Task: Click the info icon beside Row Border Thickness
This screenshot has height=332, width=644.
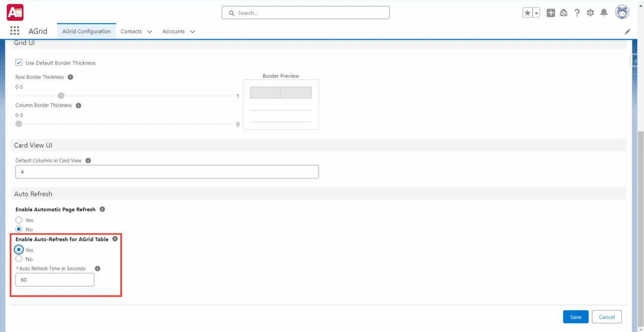Action: point(70,77)
